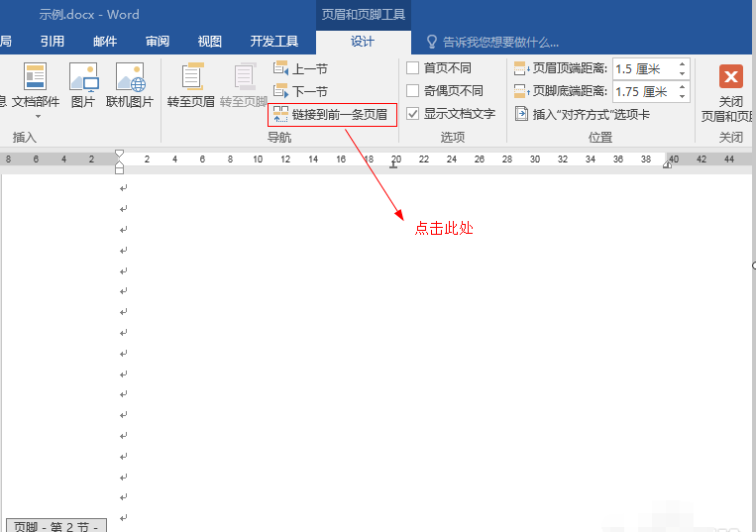The image size is (756, 532).
Task: Open the 视图 ribbon tab
Action: (209, 42)
